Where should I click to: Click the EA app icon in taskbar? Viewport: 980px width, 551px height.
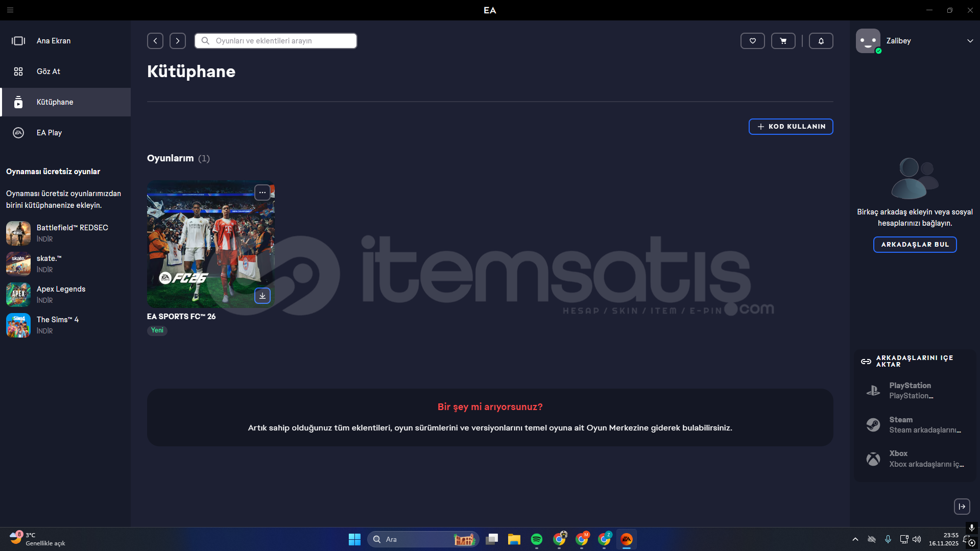pyautogui.click(x=627, y=539)
